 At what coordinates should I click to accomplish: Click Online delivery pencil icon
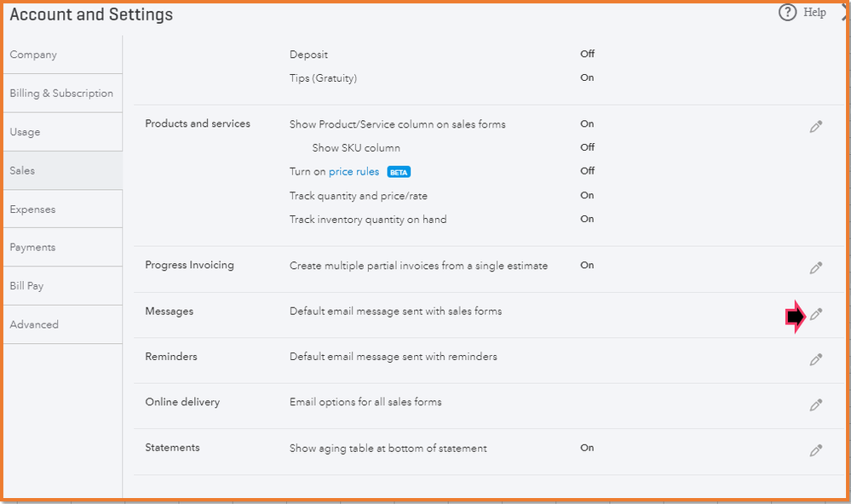point(815,405)
